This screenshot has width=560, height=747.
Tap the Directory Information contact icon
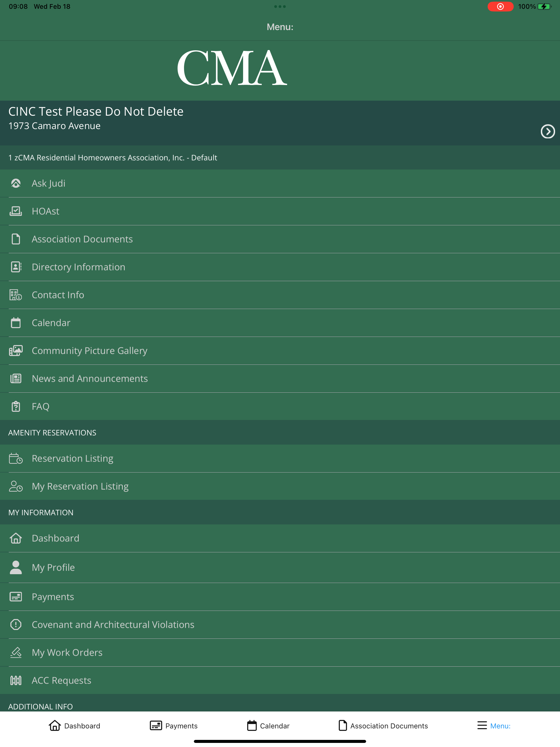click(16, 267)
